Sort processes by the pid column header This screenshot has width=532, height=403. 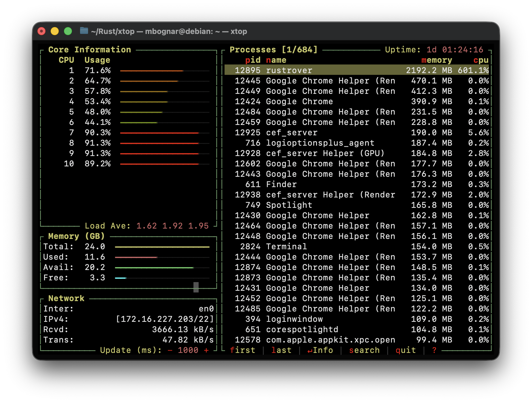pos(253,60)
